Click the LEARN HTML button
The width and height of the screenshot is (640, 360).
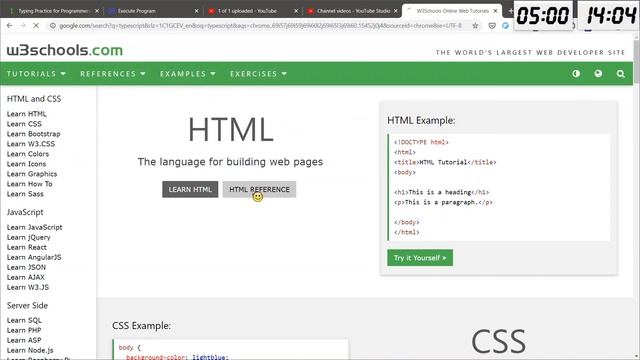tap(190, 189)
